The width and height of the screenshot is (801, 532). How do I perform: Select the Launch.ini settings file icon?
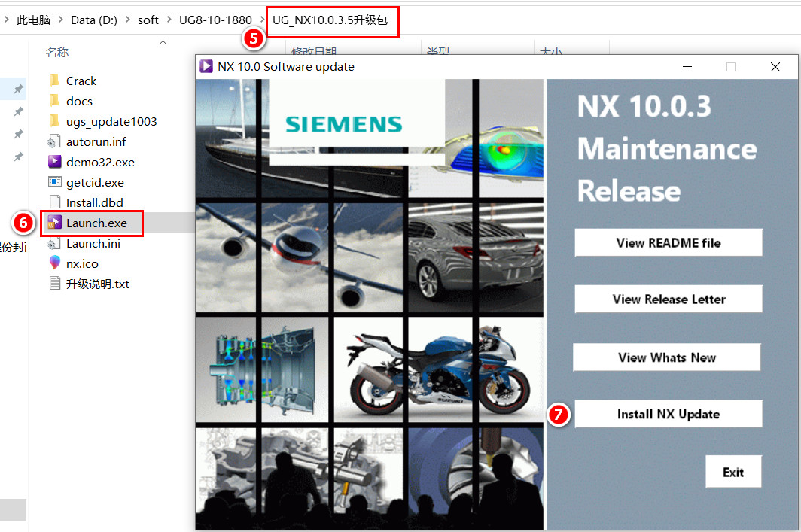pos(54,244)
